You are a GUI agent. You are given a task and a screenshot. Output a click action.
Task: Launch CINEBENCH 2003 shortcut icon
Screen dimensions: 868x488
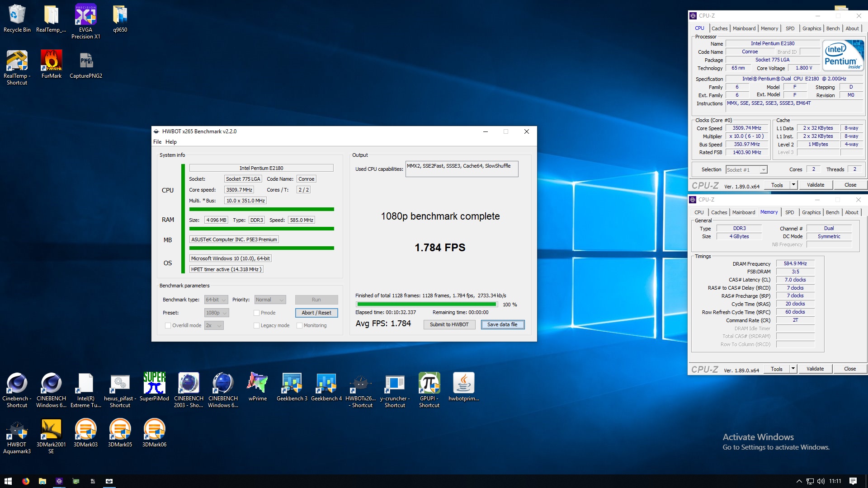189,390
